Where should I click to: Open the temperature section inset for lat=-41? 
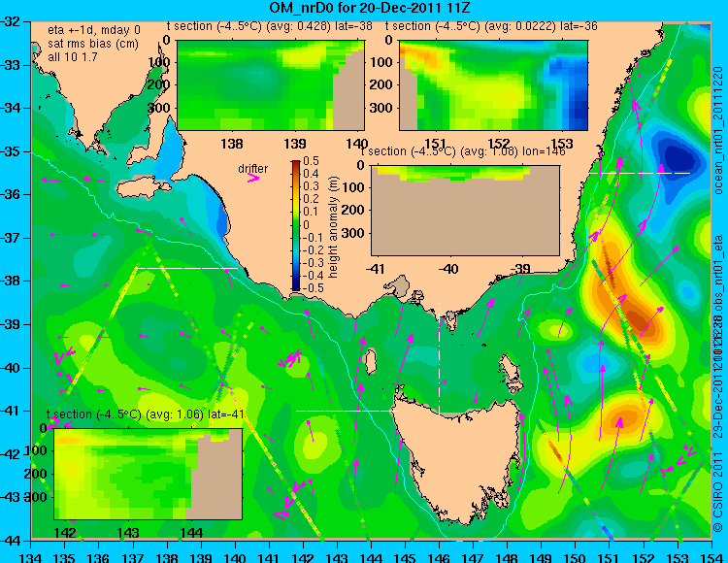149,474
